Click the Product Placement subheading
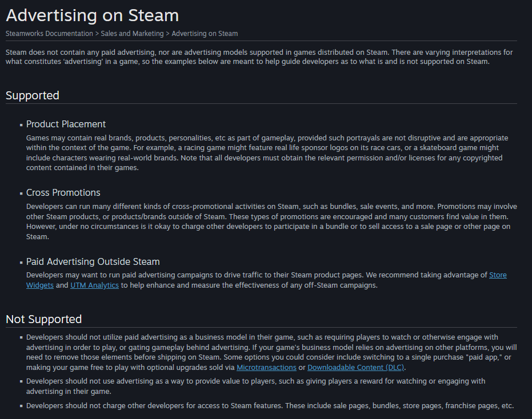The height and width of the screenshot is (419, 532). (66, 124)
